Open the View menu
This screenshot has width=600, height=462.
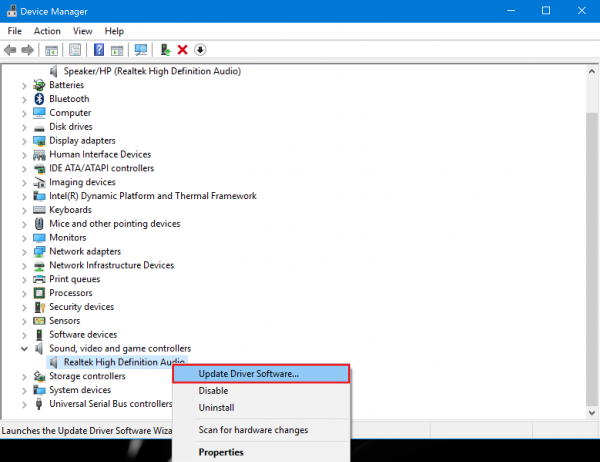(x=83, y=31)
